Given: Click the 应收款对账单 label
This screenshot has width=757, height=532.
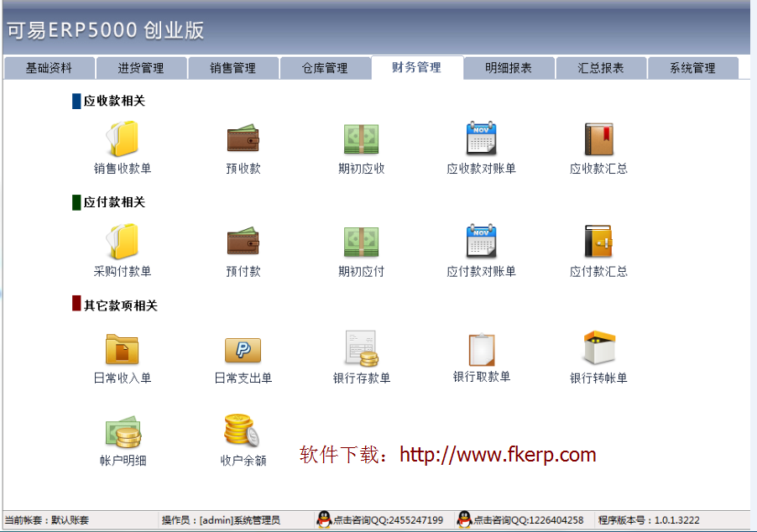Looking at the screenshot, I should tap(482, 169).
